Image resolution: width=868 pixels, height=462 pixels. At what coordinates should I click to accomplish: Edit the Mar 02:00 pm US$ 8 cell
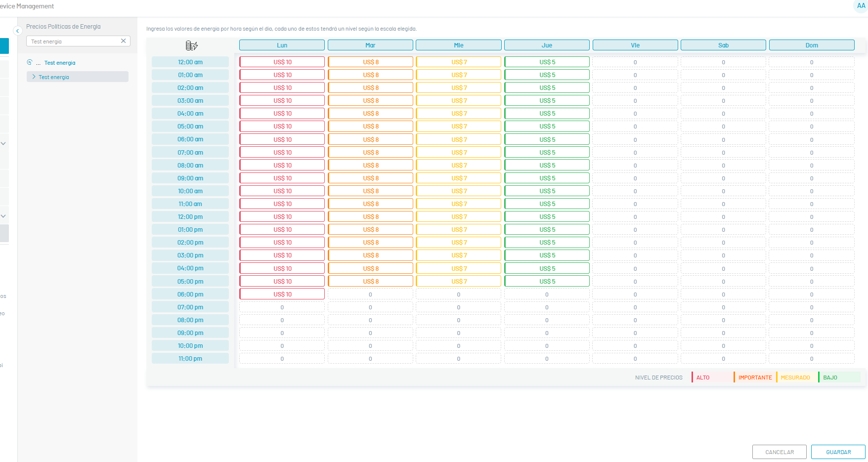pyautogui.click(x=370, y=242)
